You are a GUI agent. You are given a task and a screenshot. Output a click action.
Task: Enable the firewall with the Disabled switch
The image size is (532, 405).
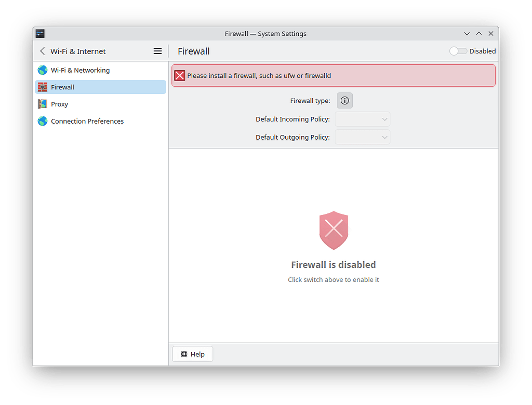pyautogui.click(x=458, y=51)
